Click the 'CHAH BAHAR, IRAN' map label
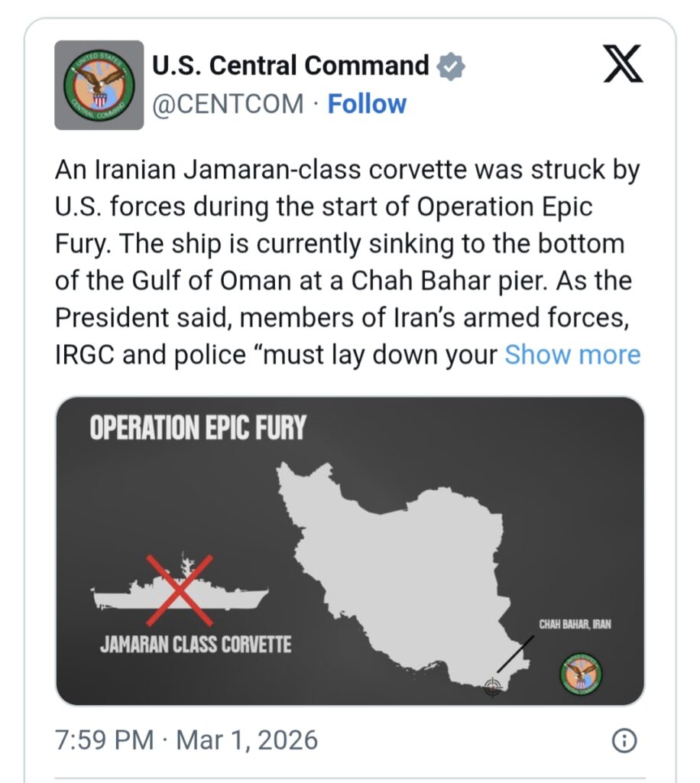 coord(575,624)
